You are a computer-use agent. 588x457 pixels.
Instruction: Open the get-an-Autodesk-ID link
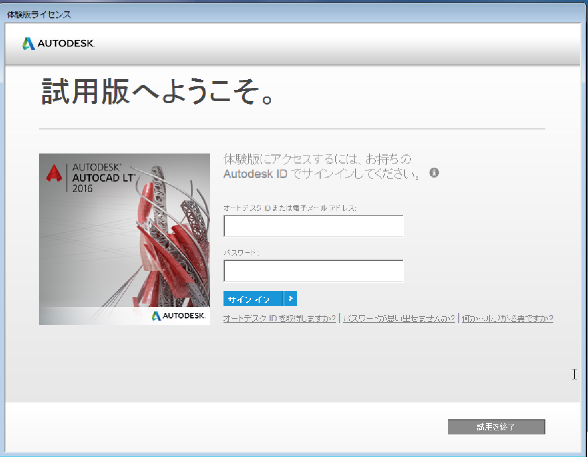click(x=279, y=318)
